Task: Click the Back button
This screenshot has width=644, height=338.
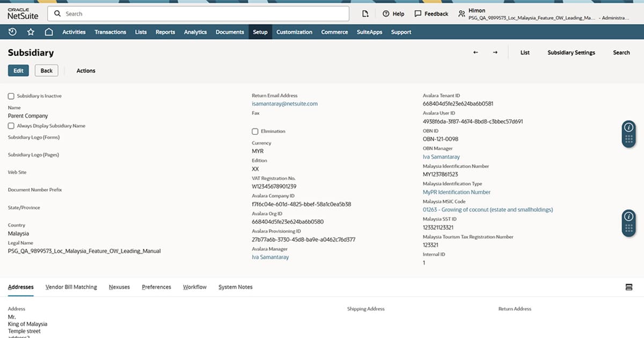Action: [47, 71]
